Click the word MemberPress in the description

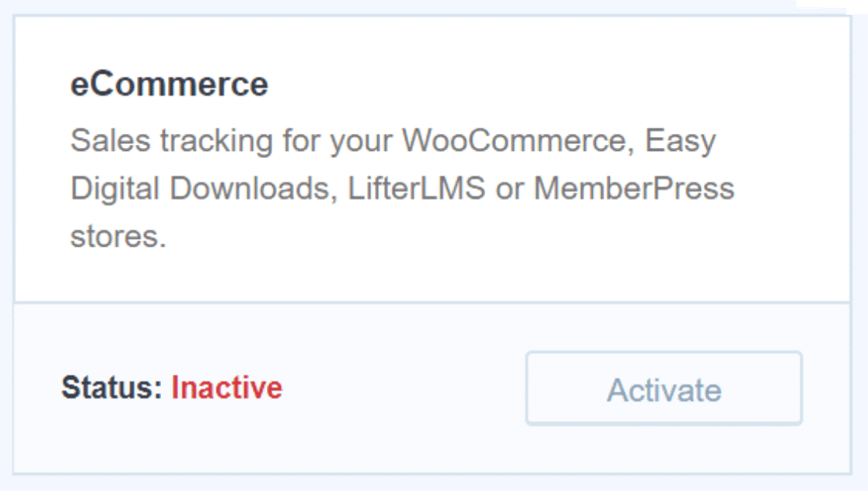[x=634, y=189]
